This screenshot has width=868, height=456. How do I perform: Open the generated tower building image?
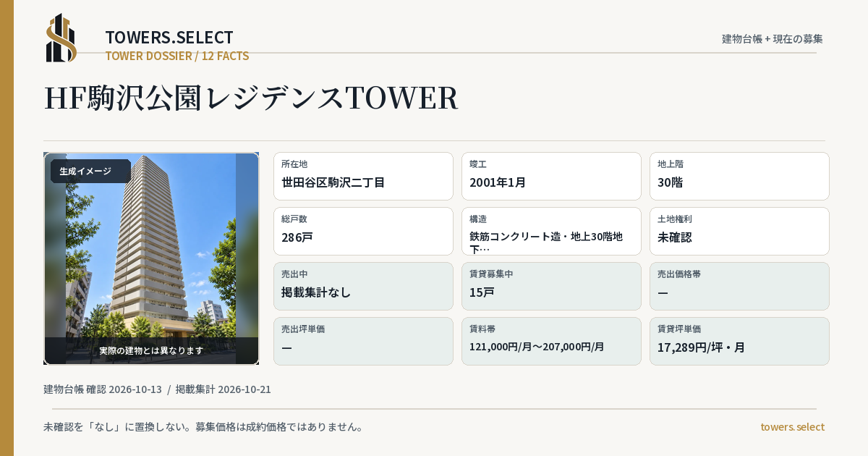click(x=151, y=258)
